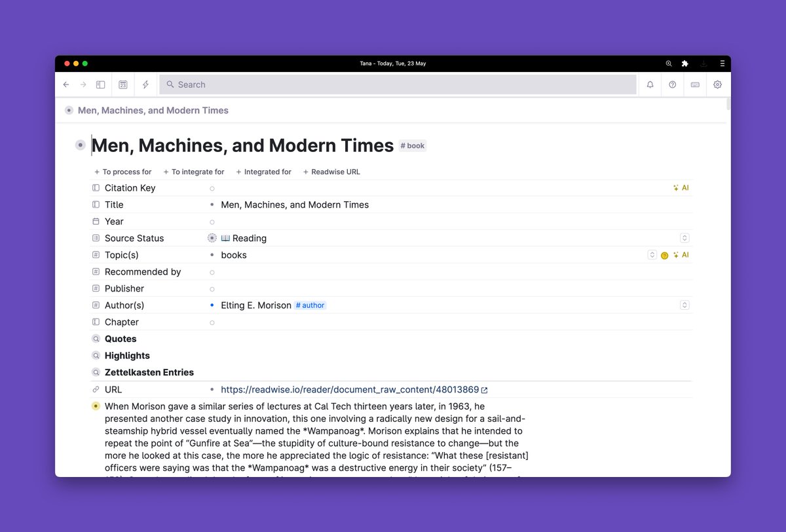Click the Source Status radio bullet
The image size is (786, 532).
click(x=212, y=238)
